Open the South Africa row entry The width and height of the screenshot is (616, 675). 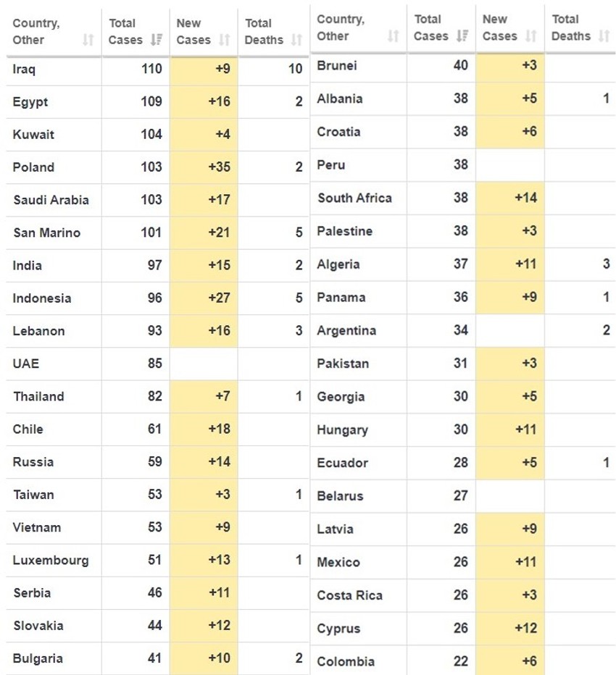pyautogui.click(x=354, y=198)
